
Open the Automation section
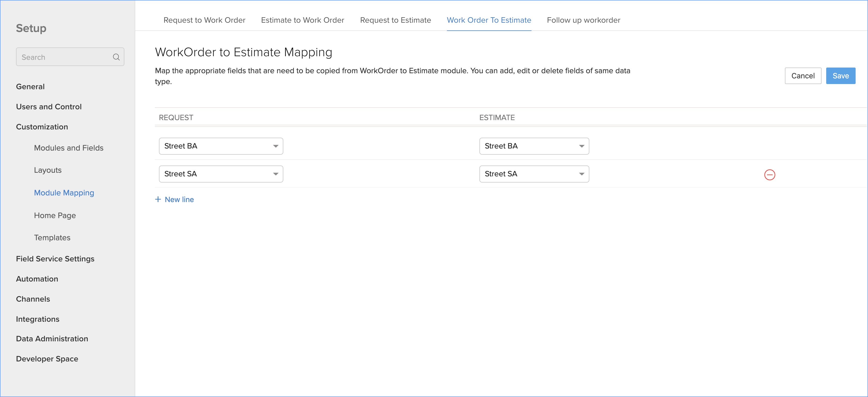[x=37, y=279]
